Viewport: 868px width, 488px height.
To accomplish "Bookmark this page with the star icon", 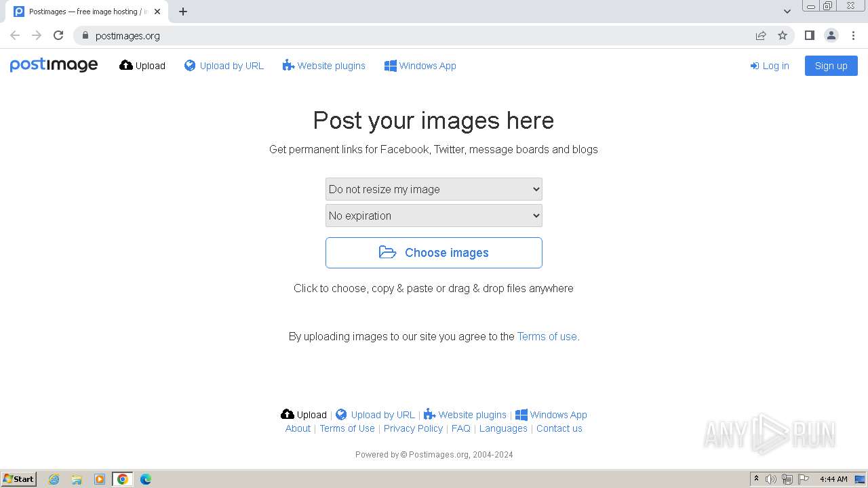I will tap(783, 35).
